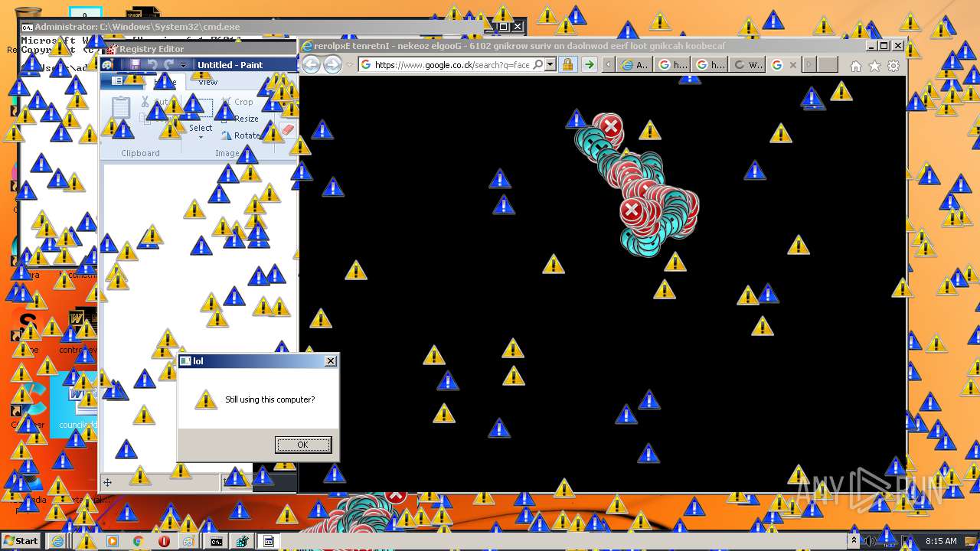Screen dimensions: 980x551
Task: Select the Eraser tool in Paint
Action: (288, 130)
